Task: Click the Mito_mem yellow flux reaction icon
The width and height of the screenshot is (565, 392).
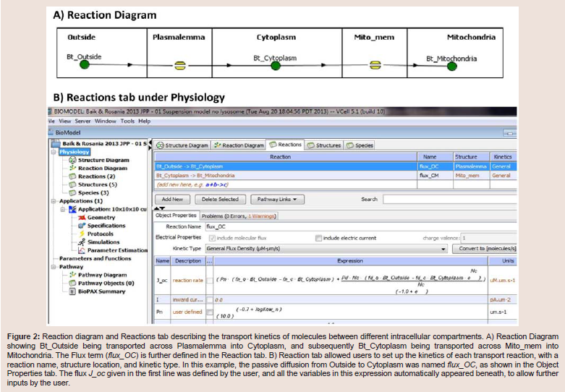Action: click(x=375, y=65)
